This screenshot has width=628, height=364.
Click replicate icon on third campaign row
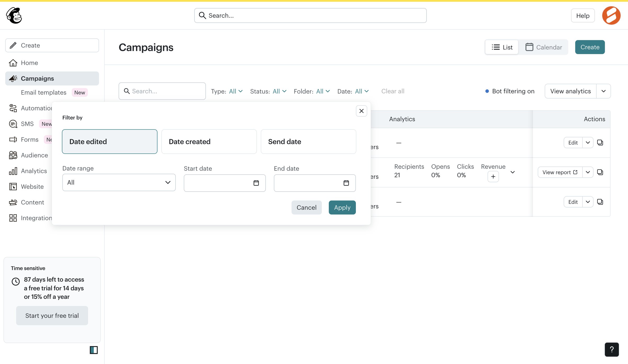click(600, 202)
